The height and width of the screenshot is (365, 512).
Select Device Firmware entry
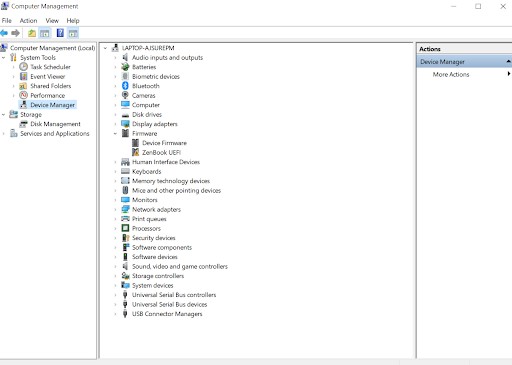click(164, 143)
